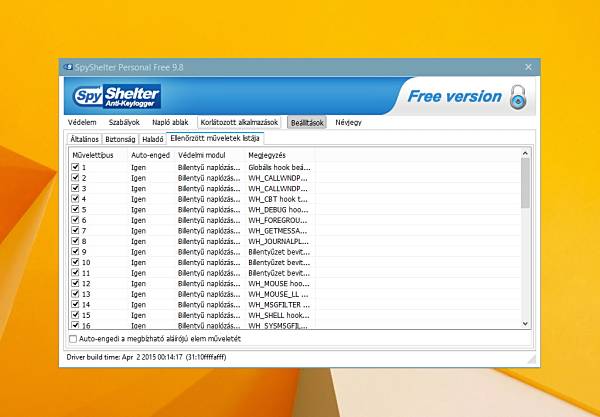Select the 'WH_DEBUG hoo...' note cell
Image resolution: width=600 pixels, height=417 pixels.
coord(278,210)
